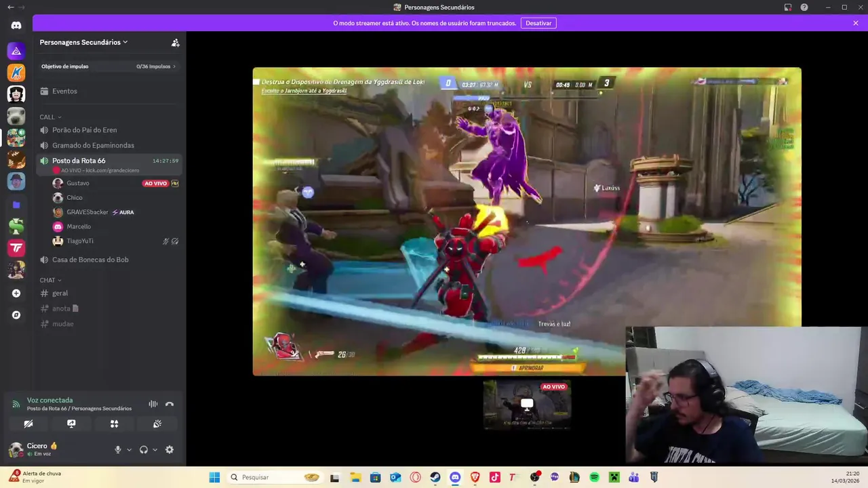The image size is (868, 488).
Task: Explore discoverable servers compass icon
Action: pyautogui.click(x=16, y=315)
